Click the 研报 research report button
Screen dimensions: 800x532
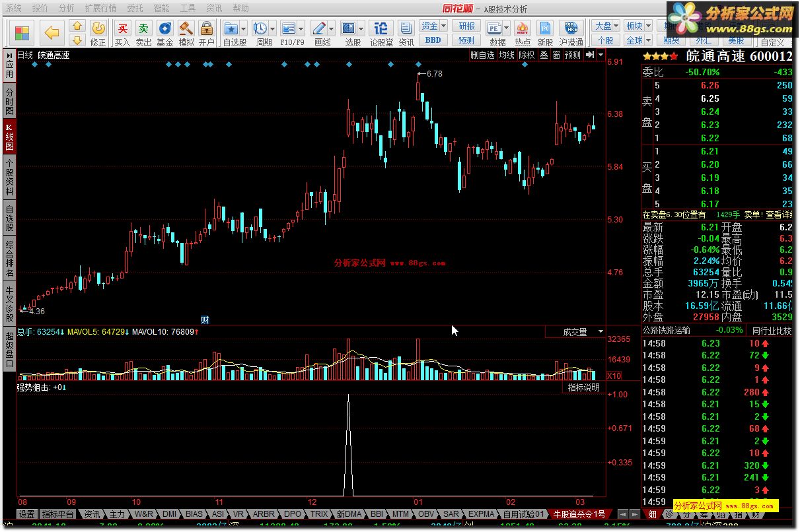pos(467,26)
